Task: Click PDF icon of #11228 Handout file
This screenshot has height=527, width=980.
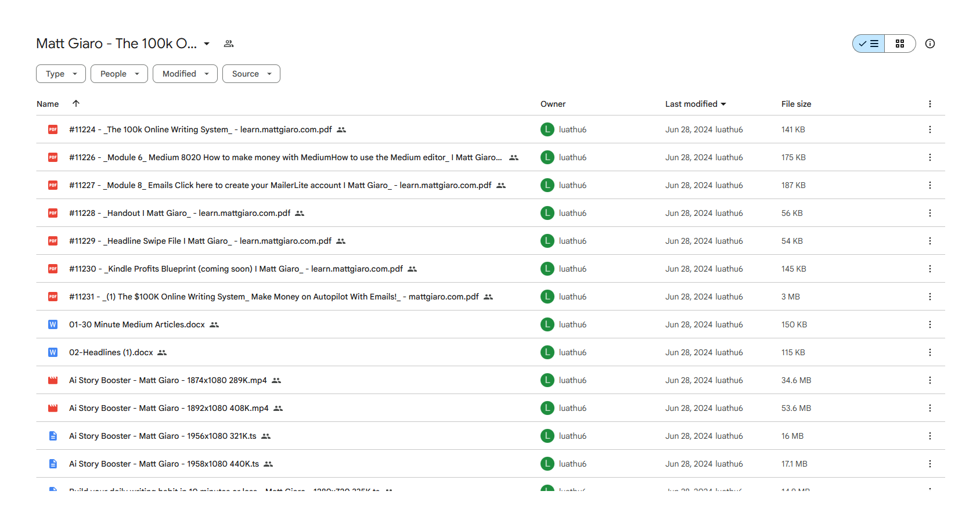Action: [53, 213]
